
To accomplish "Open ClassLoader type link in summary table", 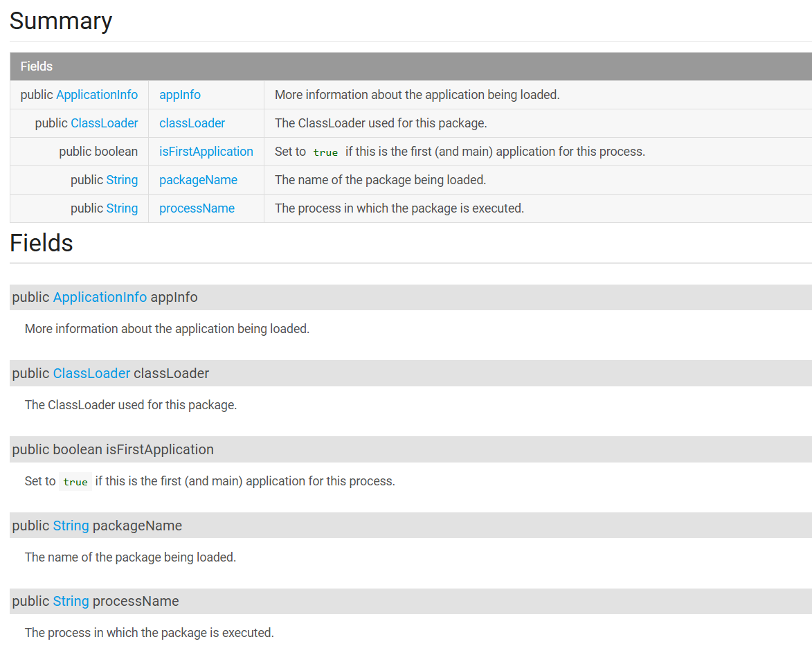I will pos(104,123).
